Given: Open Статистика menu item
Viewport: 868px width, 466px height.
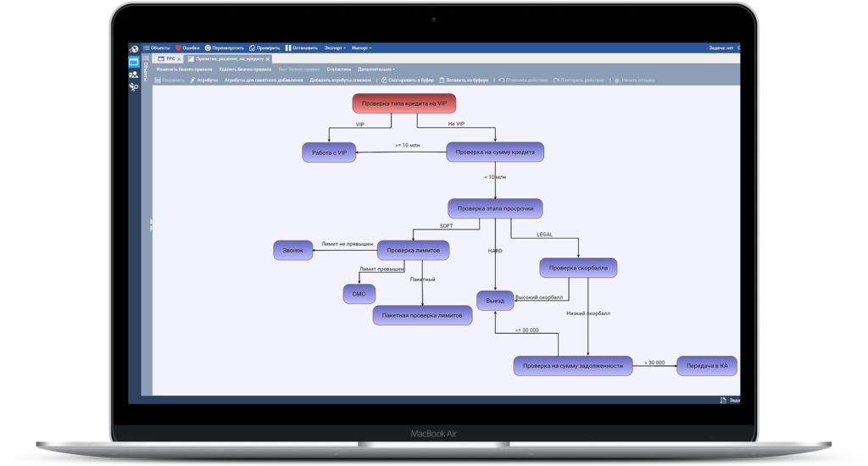Looking at the screenshot, I should click(x=339, y=69).
